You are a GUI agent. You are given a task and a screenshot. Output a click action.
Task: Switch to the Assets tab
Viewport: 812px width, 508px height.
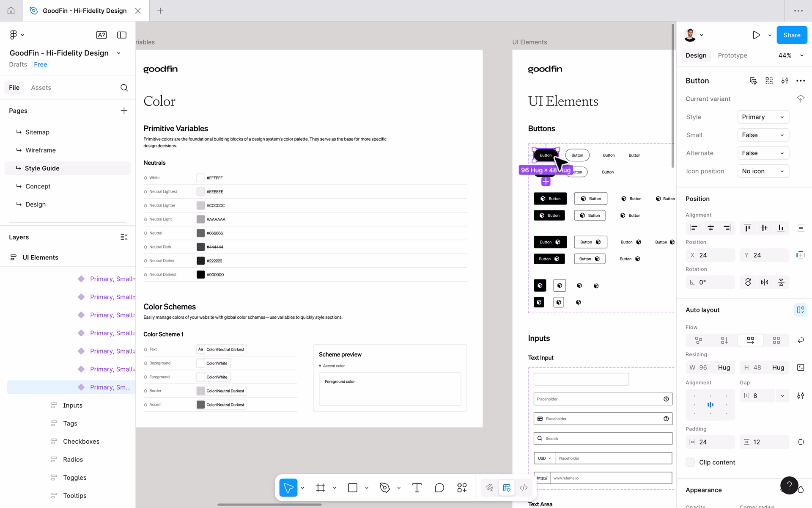[41, 88]
